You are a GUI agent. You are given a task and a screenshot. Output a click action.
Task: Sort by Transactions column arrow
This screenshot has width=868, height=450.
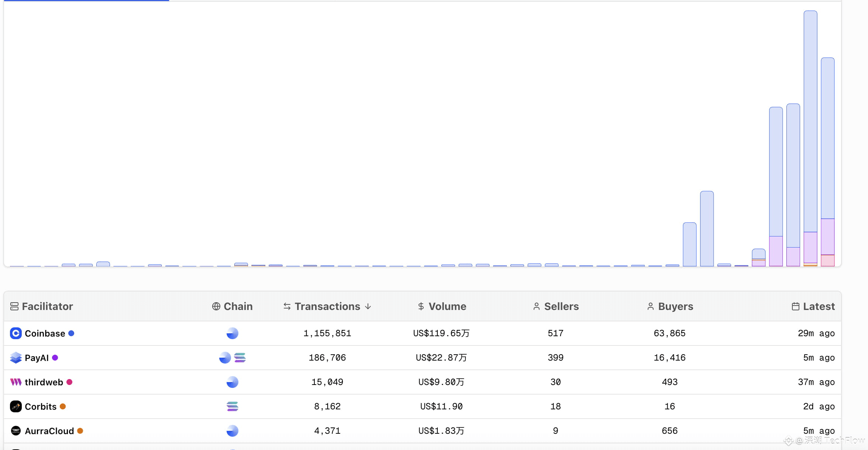pyautogui.click(x=368, y=306)
